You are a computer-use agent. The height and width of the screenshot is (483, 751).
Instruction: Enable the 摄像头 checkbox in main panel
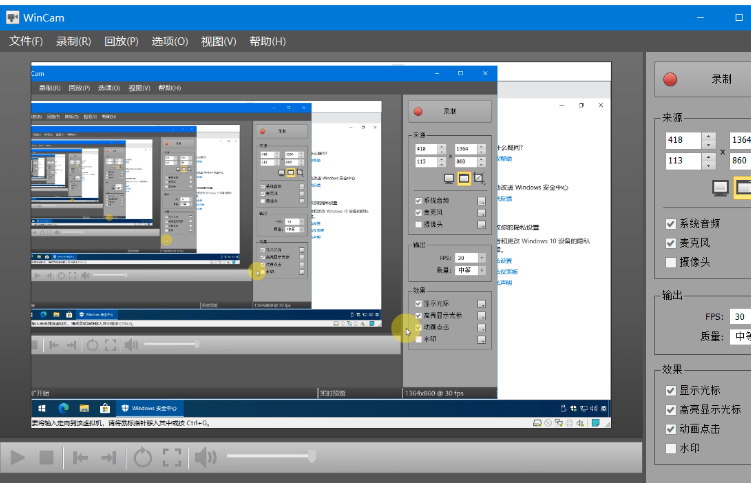click(x=671, y=263)
